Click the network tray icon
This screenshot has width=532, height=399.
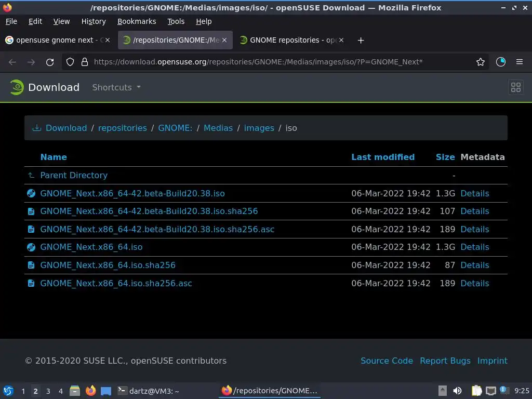(x=490, y=391)
